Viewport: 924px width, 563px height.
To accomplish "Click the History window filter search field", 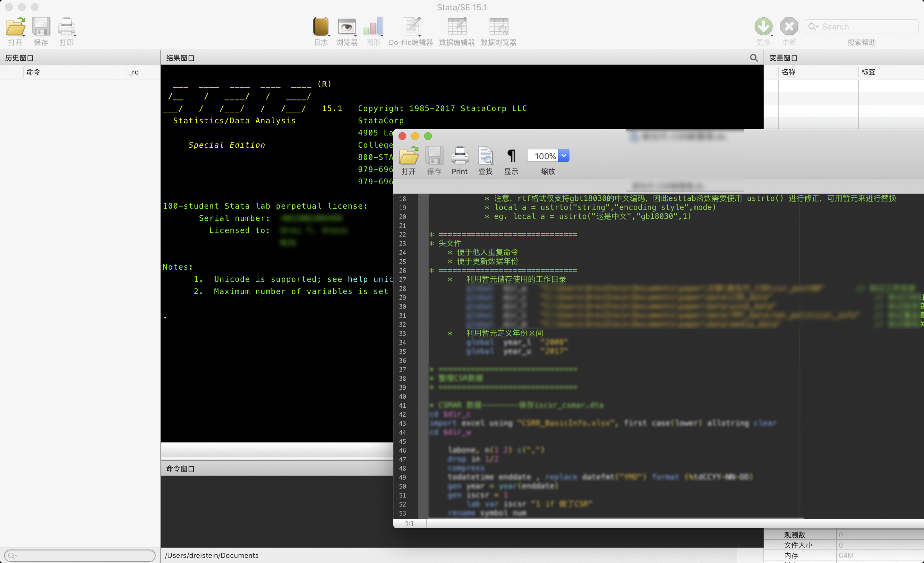I will click(x=80, y=555).
